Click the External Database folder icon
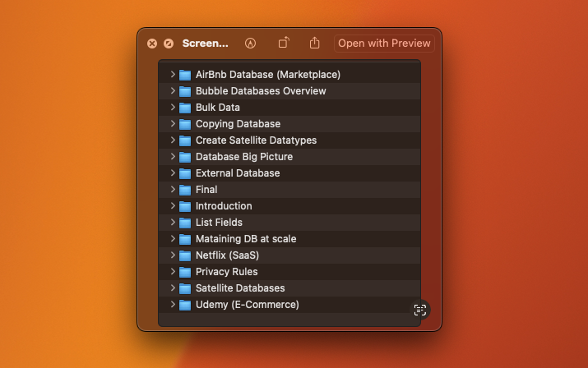The width and height of the screenshot is (588, 368). click(x=185, y=173)
